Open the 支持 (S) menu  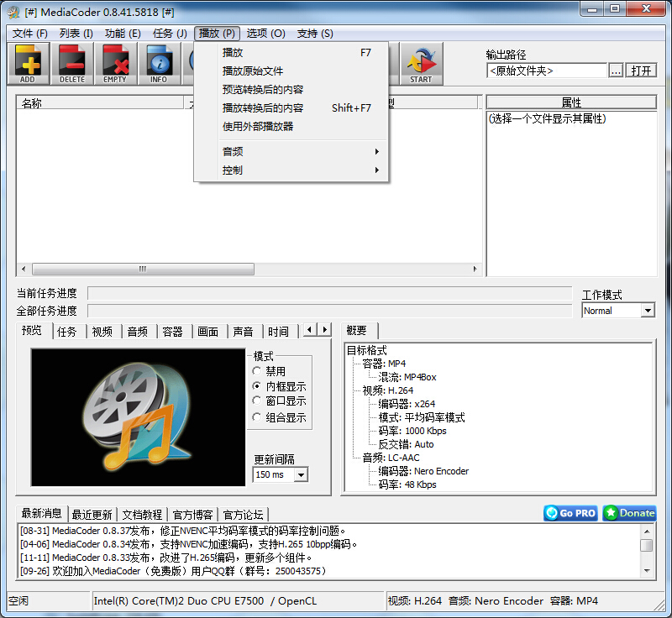click(x=315, y=34)
